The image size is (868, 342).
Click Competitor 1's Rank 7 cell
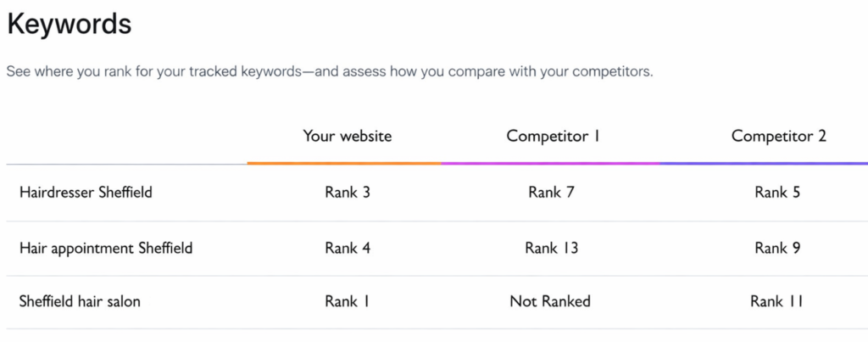[x=551, y=193]
